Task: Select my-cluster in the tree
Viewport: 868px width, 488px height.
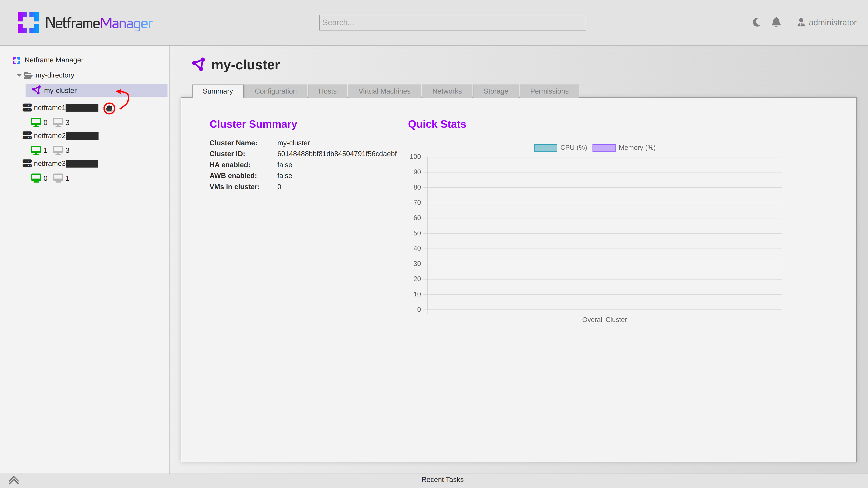Action: [96, 90]
